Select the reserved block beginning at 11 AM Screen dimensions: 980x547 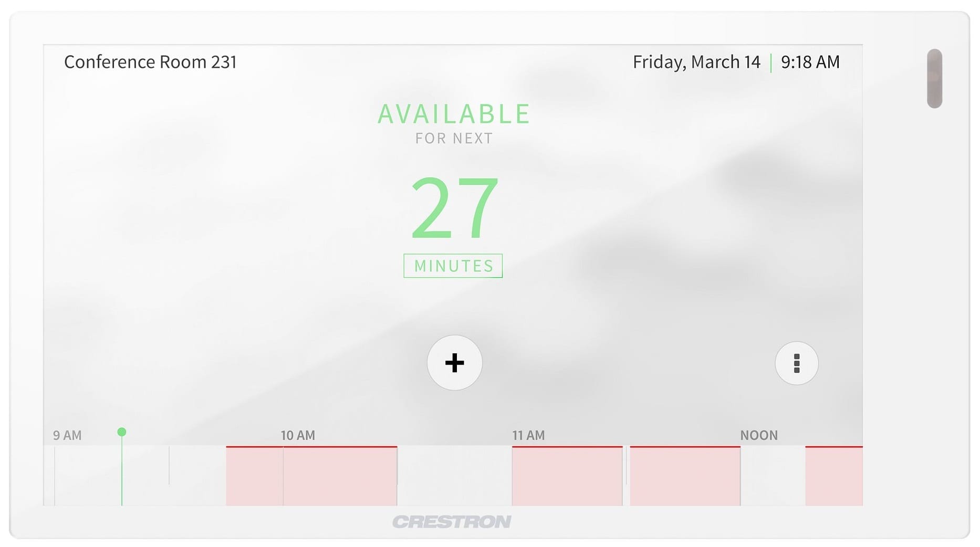click(x=567, y=476)
